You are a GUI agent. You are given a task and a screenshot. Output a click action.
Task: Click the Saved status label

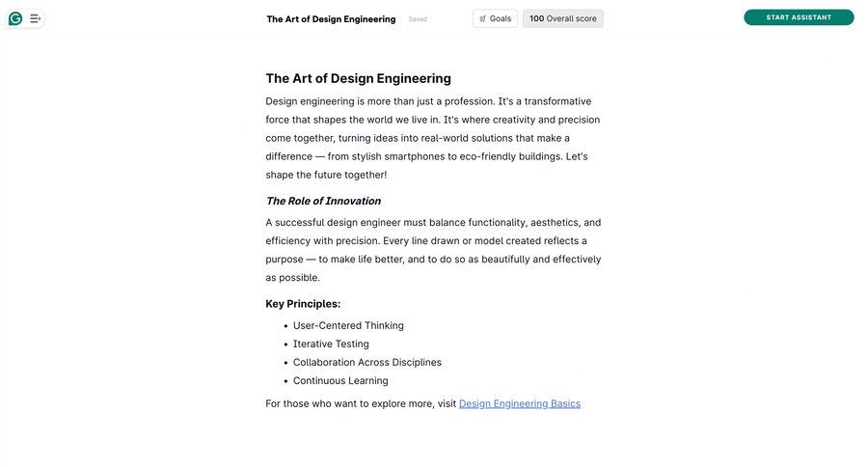[x=418, y=19]
